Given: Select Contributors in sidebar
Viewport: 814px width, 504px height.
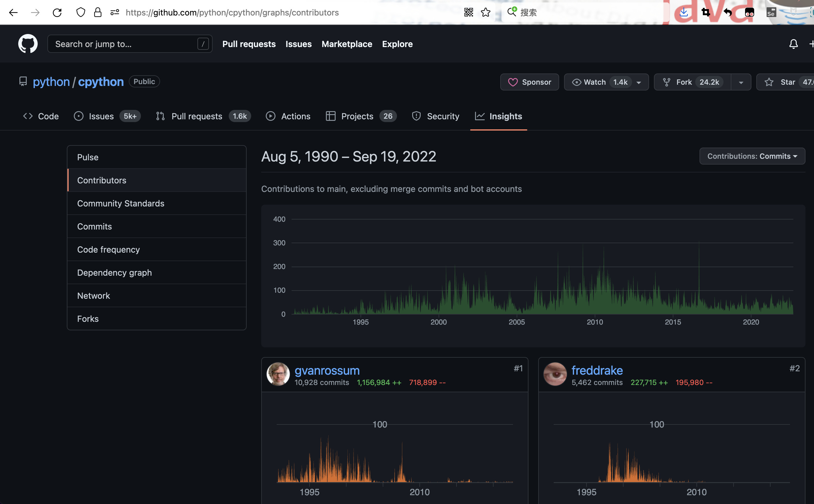Looking at the screenshot, I should [x=157, y=180].
